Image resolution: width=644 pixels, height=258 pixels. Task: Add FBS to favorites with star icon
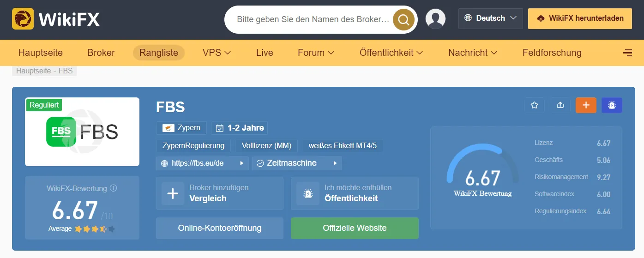(534, 105)
